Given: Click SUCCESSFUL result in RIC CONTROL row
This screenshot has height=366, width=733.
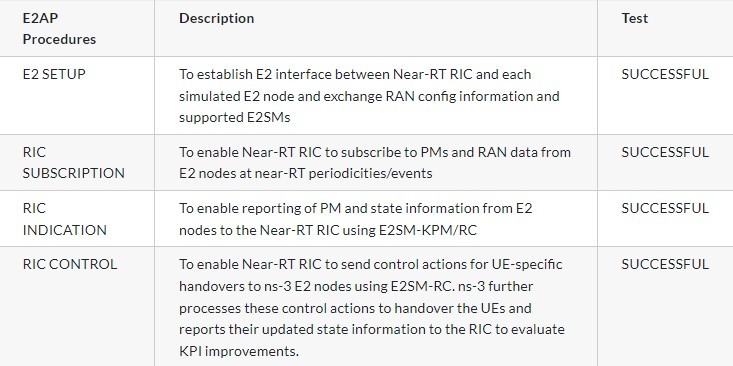Looking at the screenshot, I should click(665, 264).
